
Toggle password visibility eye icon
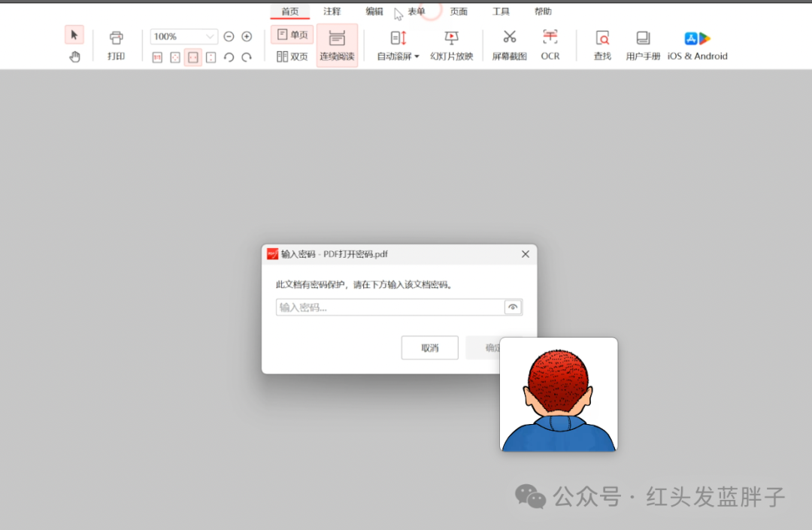tap(513, 307)
